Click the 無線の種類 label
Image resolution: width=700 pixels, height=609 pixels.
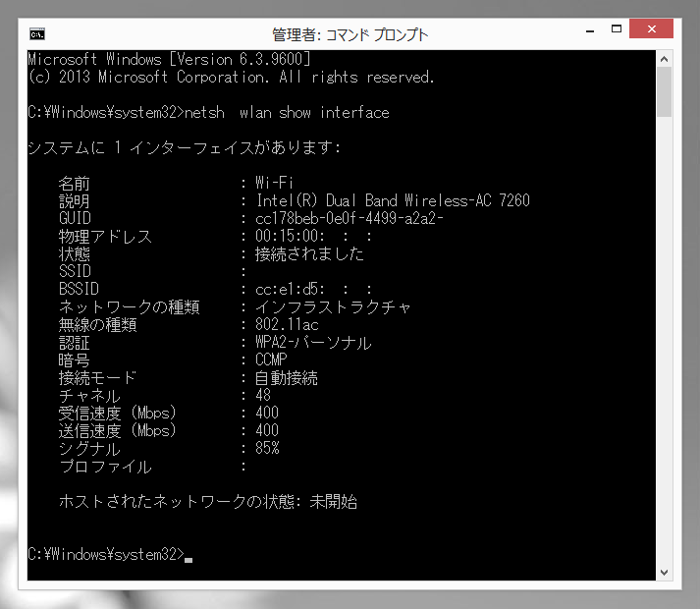click(x=98, y=324)
